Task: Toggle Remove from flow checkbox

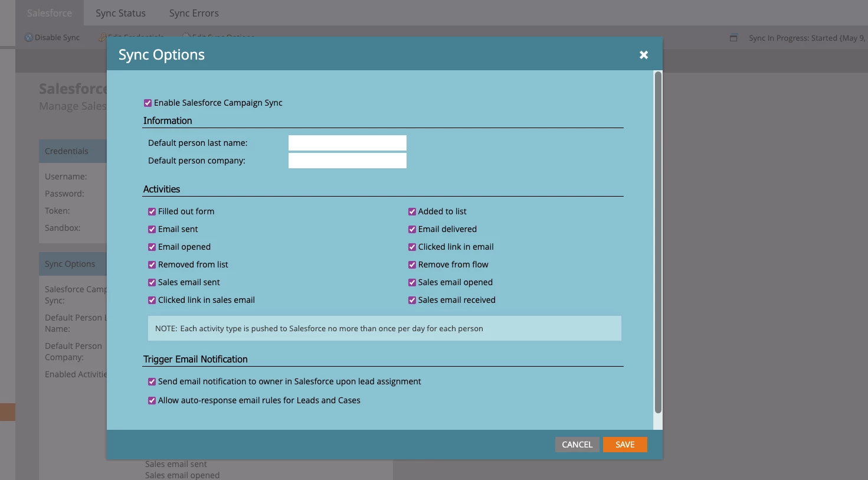Action: click(x=412, y=265)
